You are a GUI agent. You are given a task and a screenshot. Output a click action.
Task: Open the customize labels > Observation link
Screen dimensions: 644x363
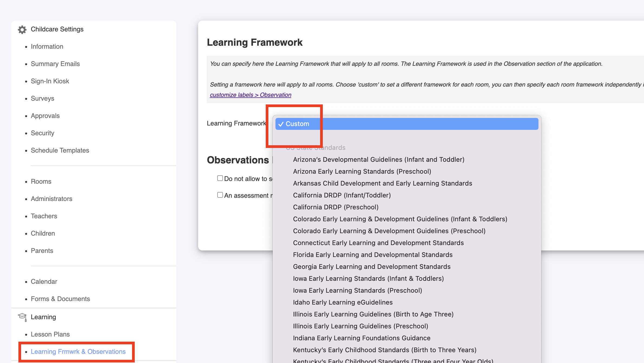(250, 95)
